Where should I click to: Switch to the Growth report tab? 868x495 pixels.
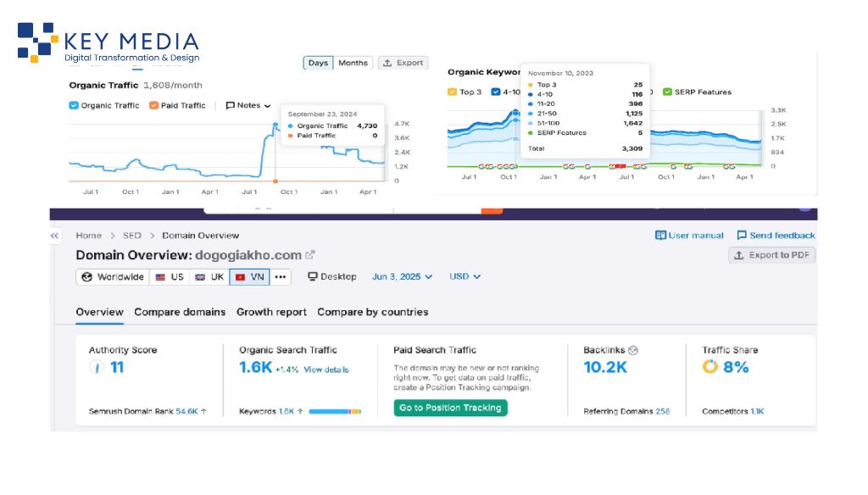coord(271,312)
